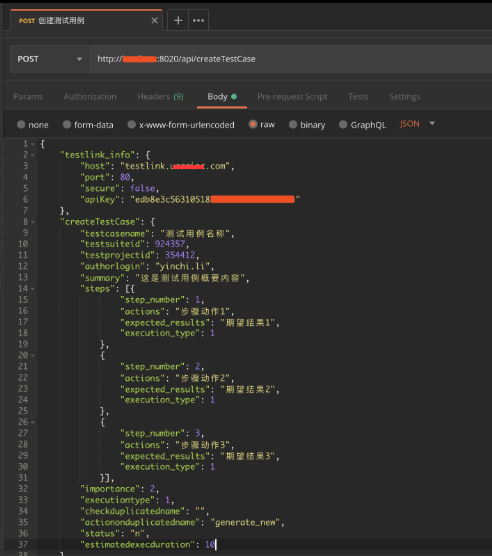
Task: Click the "status" key text
Action: click(100, 533)
